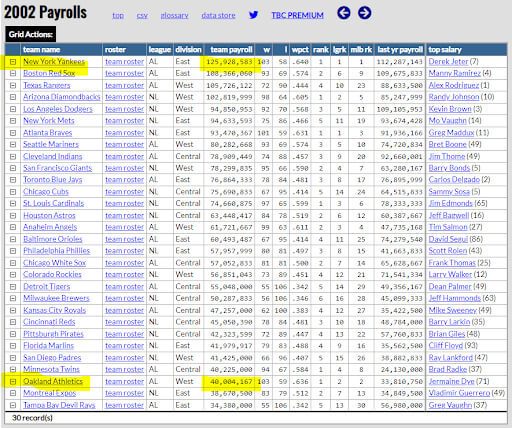Open team roster for New York Mets

pyautogui.click(x=125, y=121)
